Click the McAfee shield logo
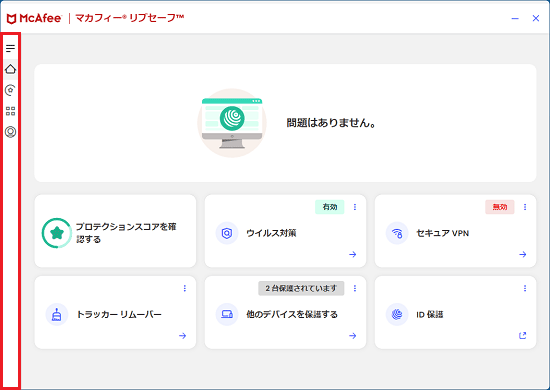The height and width of the screenshot is (390, 550). (x=12, y=19)
